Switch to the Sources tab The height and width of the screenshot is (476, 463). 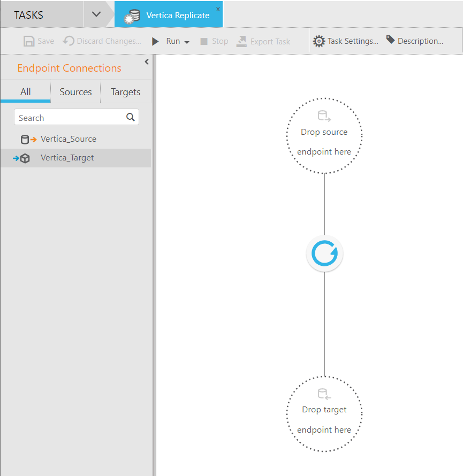pyautogui.click(x=75, y=91)
